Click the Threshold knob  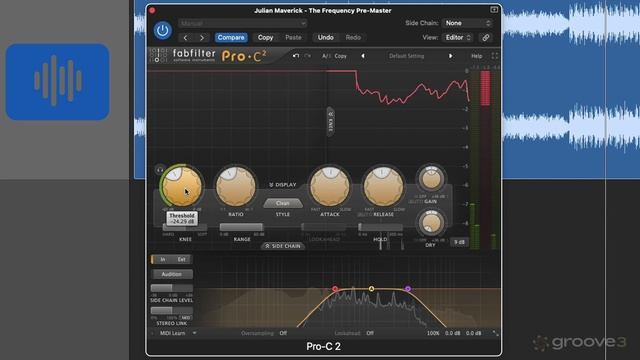pyautogui.click(x=182, y=187)
